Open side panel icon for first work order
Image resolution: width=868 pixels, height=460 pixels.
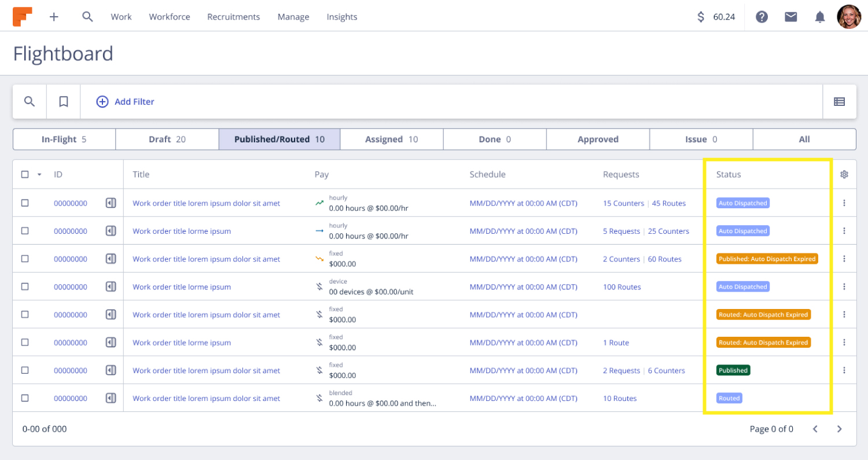(111, 203)
